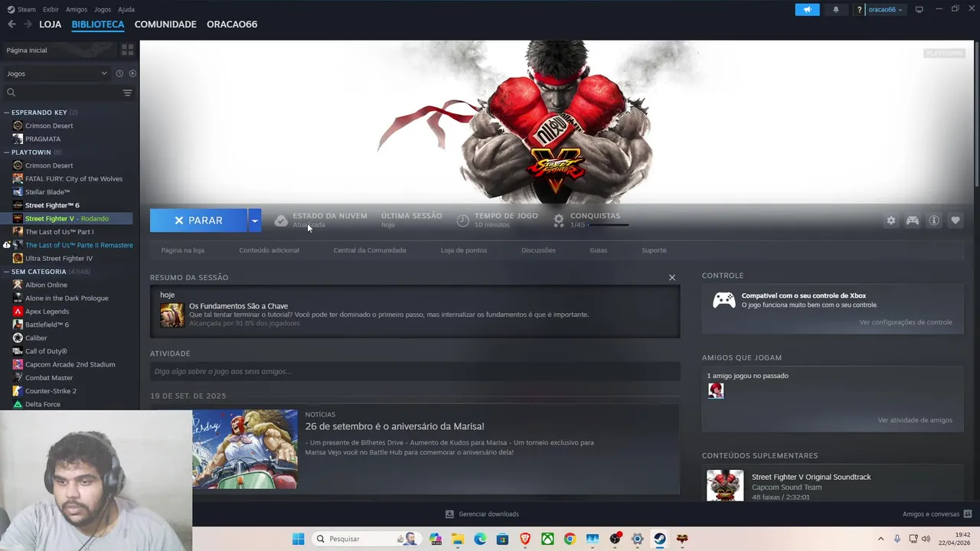Image resolution: width=980 pixels, height=551 pixels.
Task: Open Central da Comunidade link
Action: point(370,250)
